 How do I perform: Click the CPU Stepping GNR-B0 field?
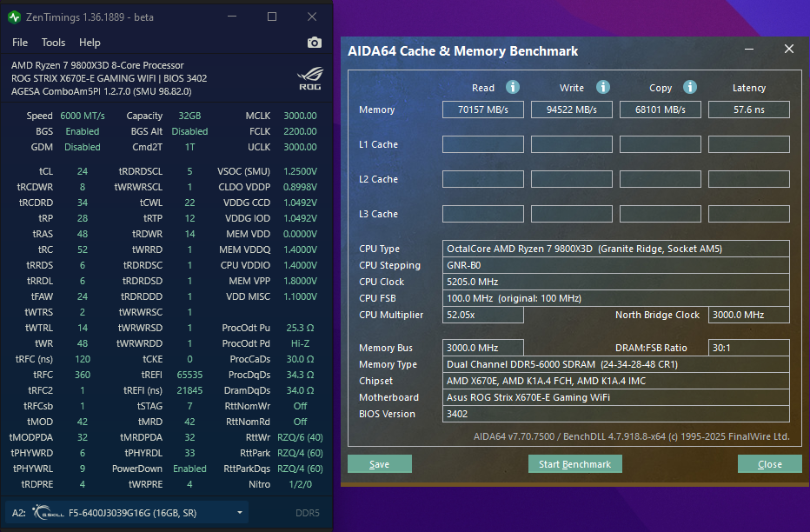point(616,265)
